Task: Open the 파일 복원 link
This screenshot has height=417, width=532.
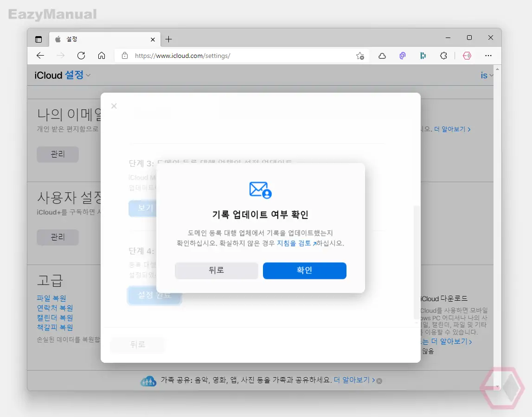Action: click(51, 298)
